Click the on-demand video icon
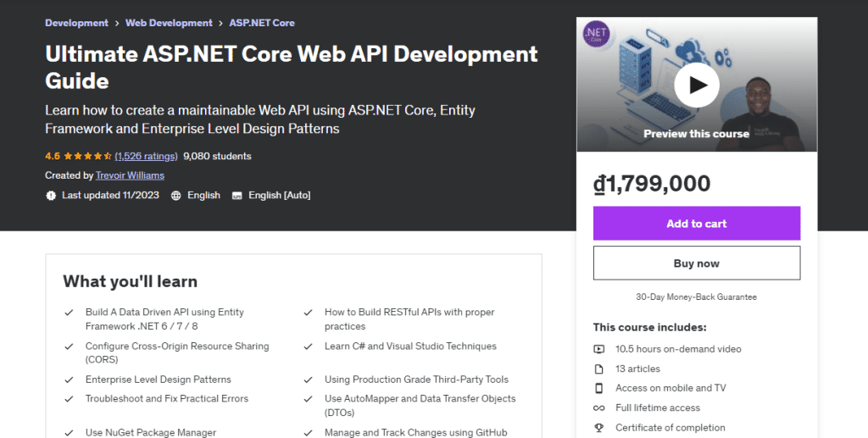868x438 pixels. (x=599, y=349)
